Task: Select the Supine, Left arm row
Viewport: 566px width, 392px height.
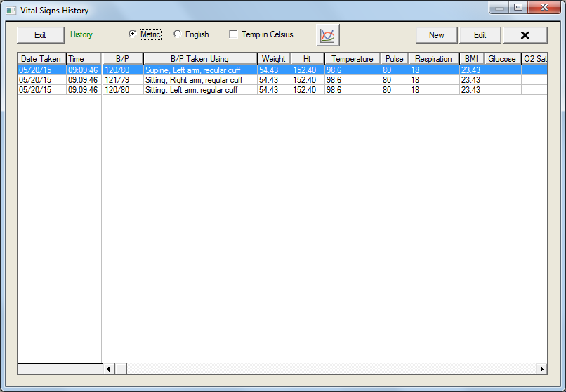Action: pyautogui.click(x=192, y=70)
